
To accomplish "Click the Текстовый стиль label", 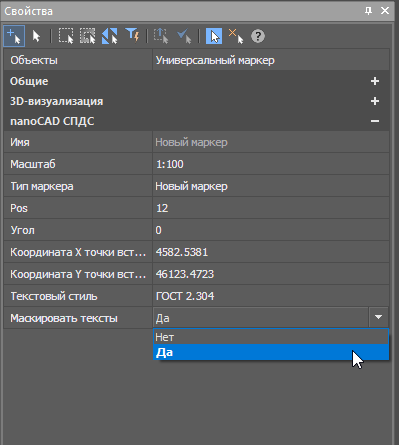I will click(x=54, y=296).
